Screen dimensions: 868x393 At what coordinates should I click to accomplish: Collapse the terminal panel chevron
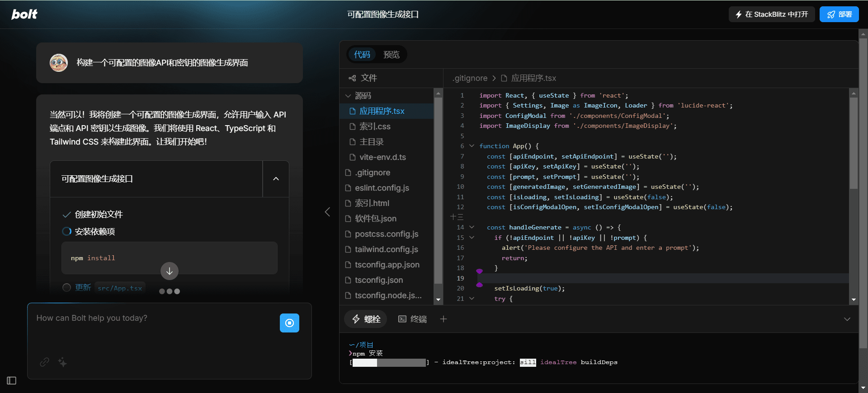point(847,319)
